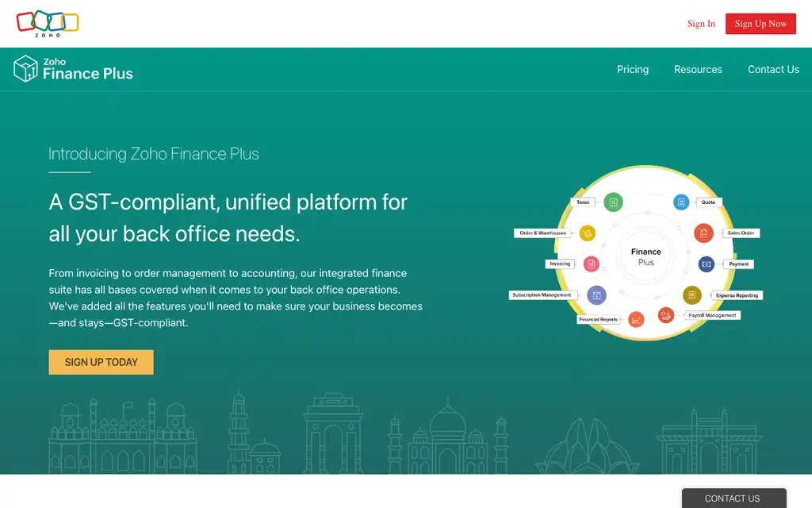This screenshot has height=508, width=812.
Task: Open the Pricing nav item
Action: pos(632,70)
